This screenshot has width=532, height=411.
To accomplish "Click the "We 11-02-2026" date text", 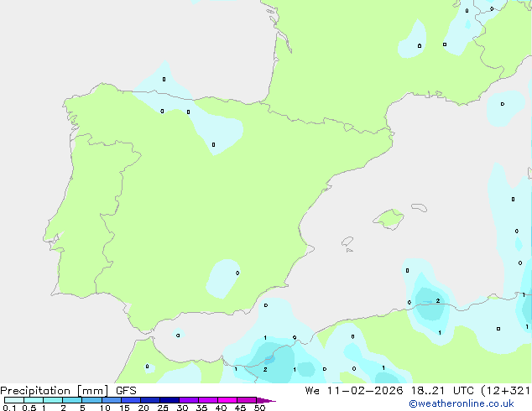I will (354, 391).
